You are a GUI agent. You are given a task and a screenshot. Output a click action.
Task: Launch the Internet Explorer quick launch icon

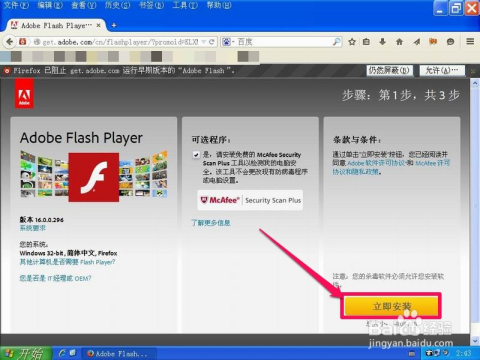62,353
